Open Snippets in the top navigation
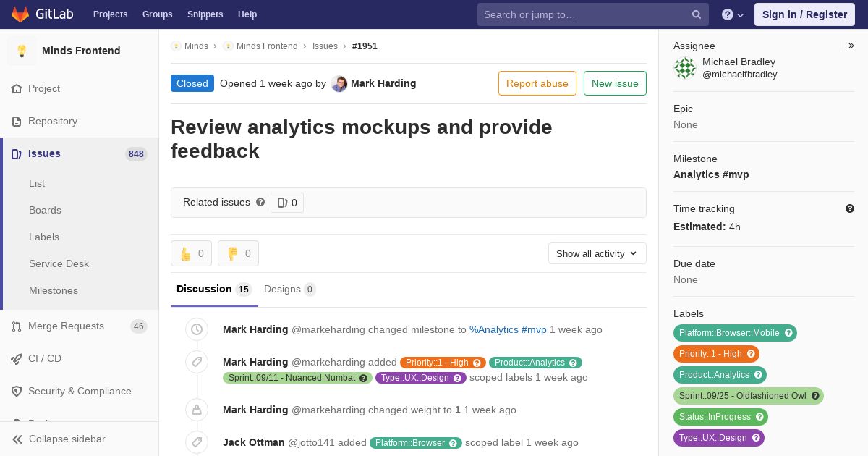The width and height of the screenshot is (868, 456). point(205,14)
